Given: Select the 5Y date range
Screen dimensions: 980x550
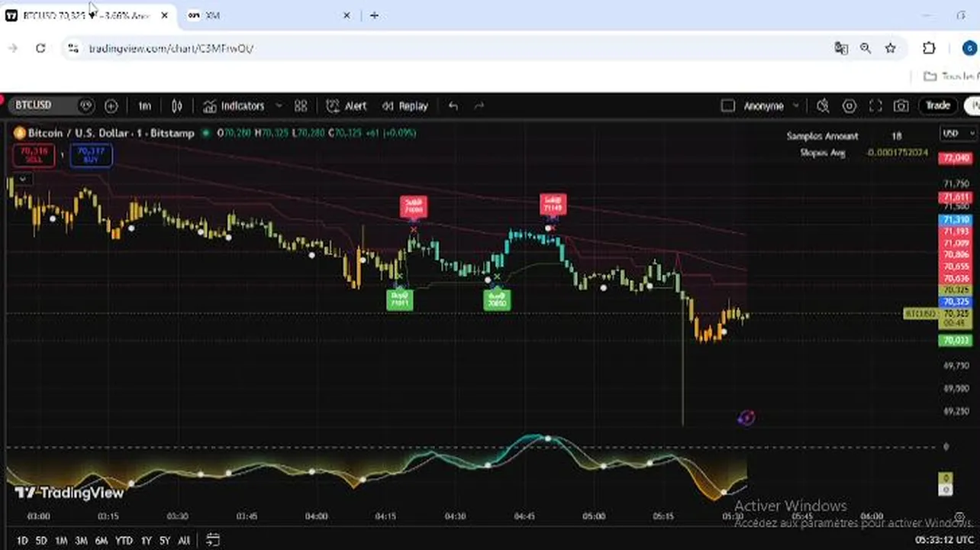Looking at the screenshot, I should tap(165, 541).
